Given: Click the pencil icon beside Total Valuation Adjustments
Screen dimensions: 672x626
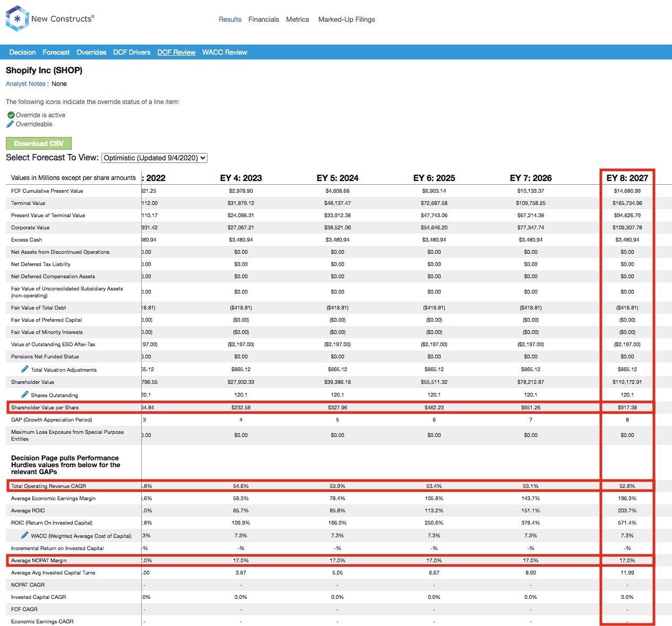Looking at the screenshot, I should (x=25, y=369).
